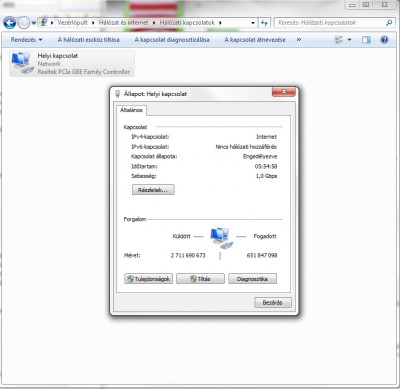Choose A kapcsolat átnevezése
The height and width of the screenshot is (389, 400).
pos(255,40)
